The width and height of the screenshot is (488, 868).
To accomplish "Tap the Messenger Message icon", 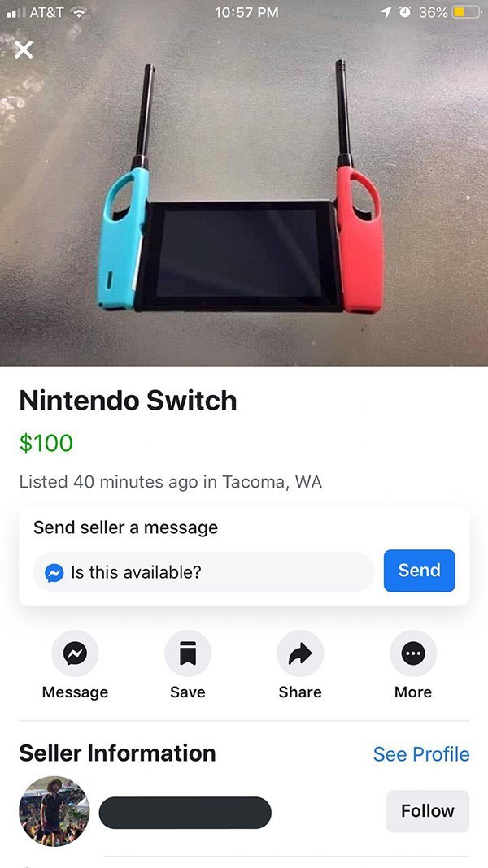I will (x=75, y=653).
